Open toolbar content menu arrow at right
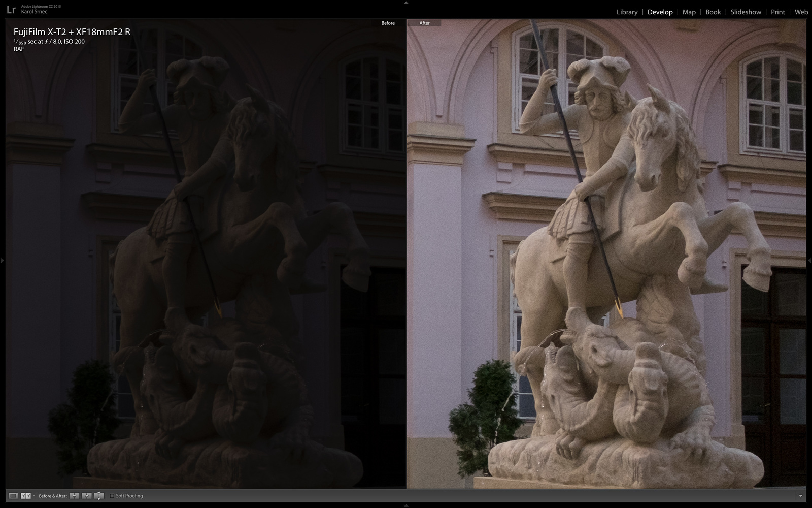Screen dimensions: 812x508 coord(801,496)
